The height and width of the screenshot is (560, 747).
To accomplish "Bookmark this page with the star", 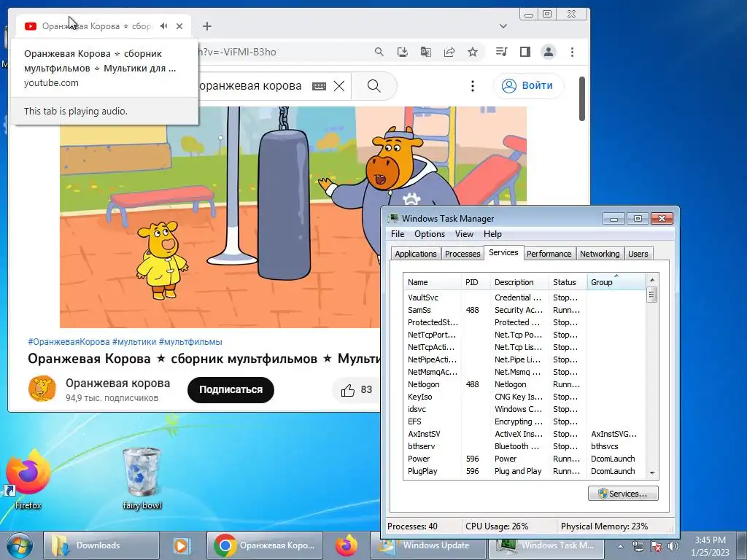I will [473, 52].
